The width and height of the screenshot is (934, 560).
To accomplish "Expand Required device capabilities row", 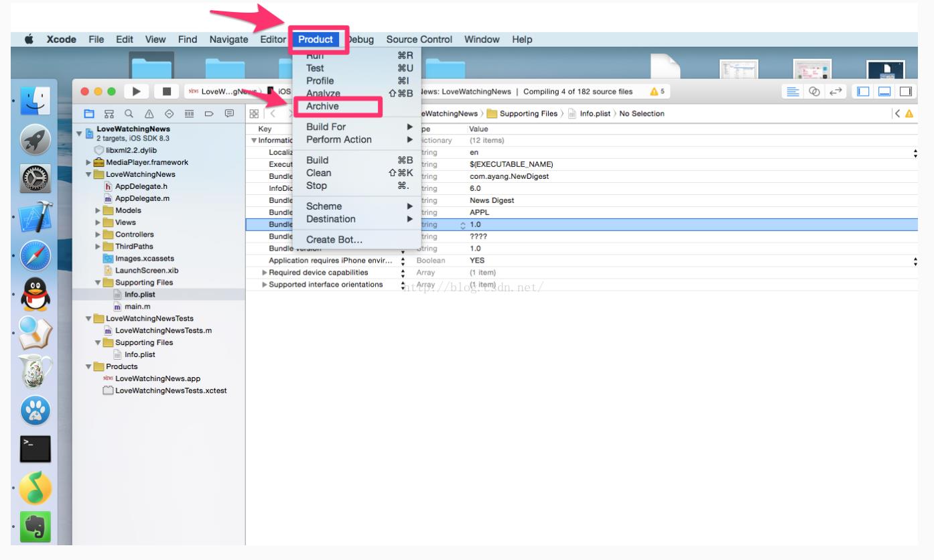I will pyautogui.click(x=265, y=273).
